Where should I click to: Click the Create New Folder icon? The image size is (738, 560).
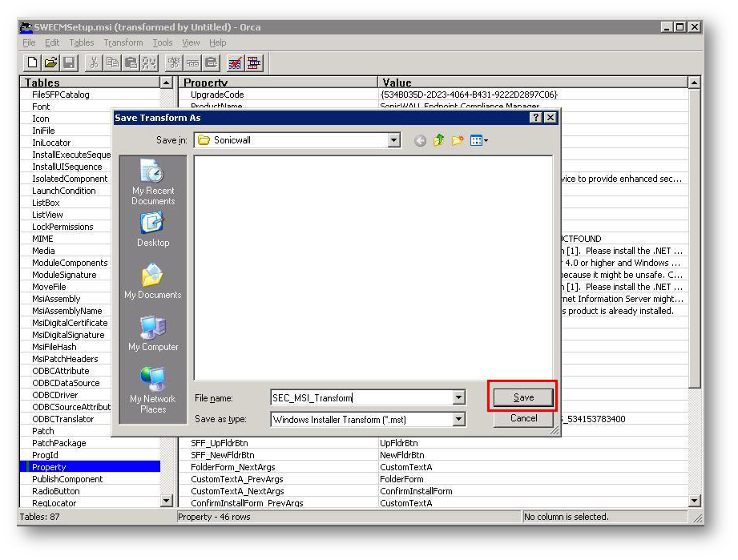[458, 141]
